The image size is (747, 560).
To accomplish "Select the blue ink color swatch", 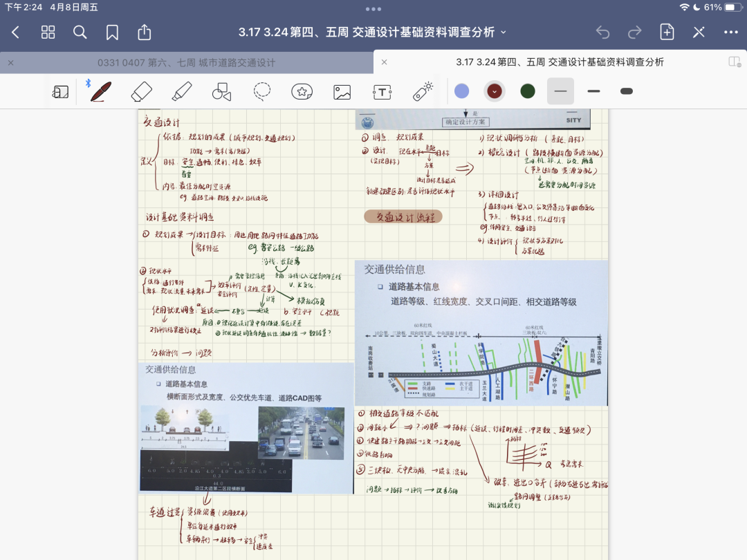I will click(x=461, y=91).
